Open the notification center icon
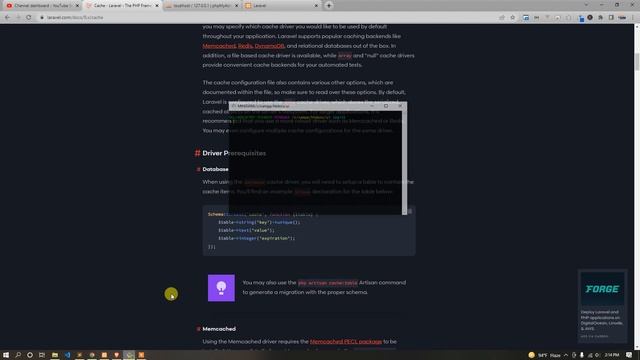640x360 pixels. point(629,355)
